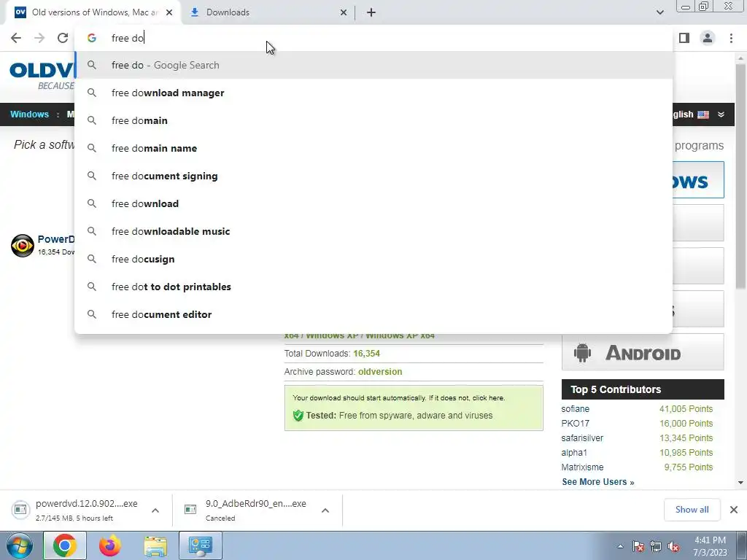This screenshot has height=560, width=747.
Task: Select the 'free domain' suggestion
Action: 374,120
